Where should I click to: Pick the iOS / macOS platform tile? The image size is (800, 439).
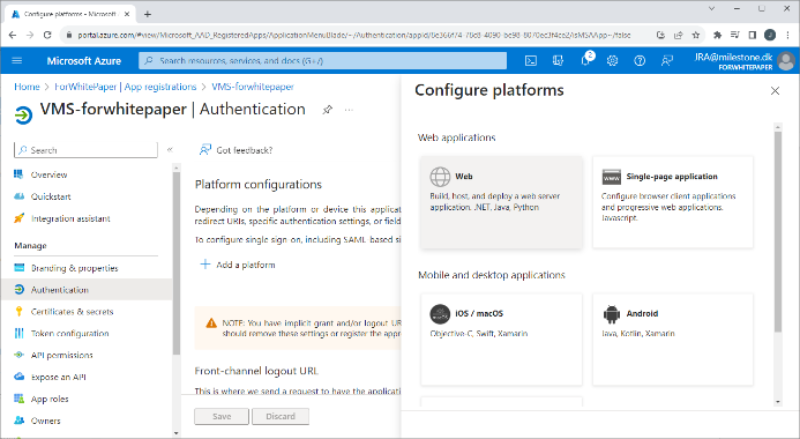pos(501,326)
